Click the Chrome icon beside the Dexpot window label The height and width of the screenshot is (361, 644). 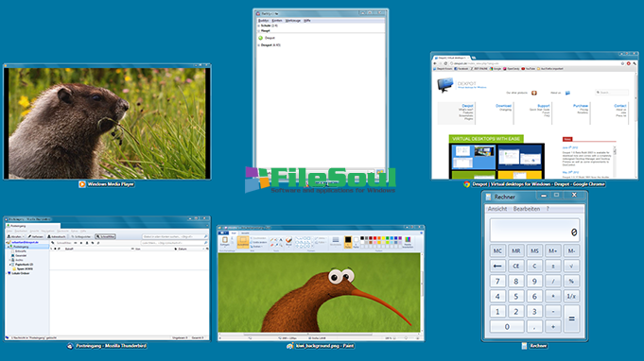click(x=466, y=184)
